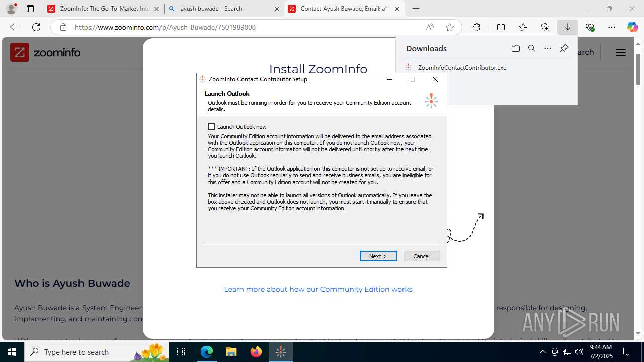The image size is (644, 362).
Task: Open the notification center icon
Action: click(627, 352)
